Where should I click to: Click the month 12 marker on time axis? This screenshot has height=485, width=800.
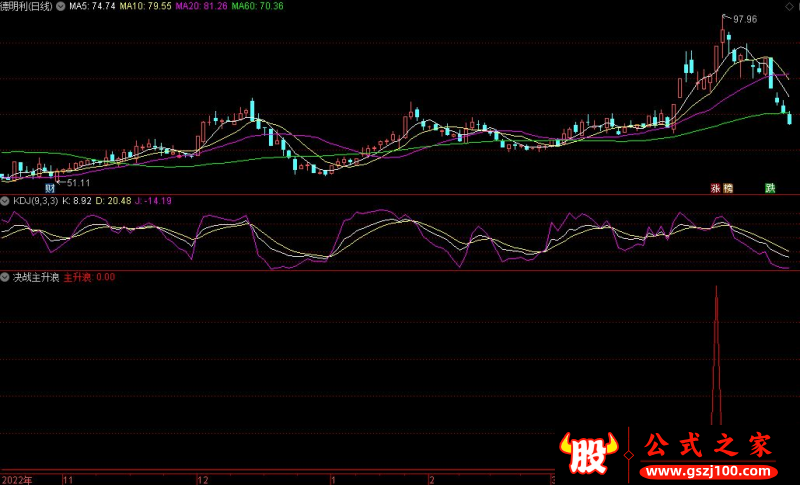coord(202,479)
